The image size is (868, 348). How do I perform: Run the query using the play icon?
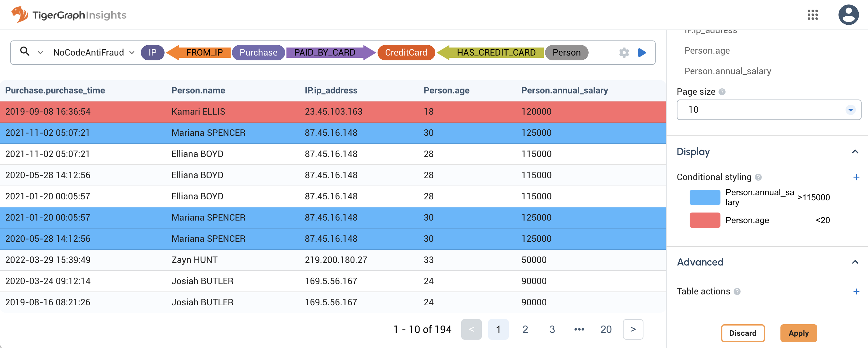[x=642, y=53]
